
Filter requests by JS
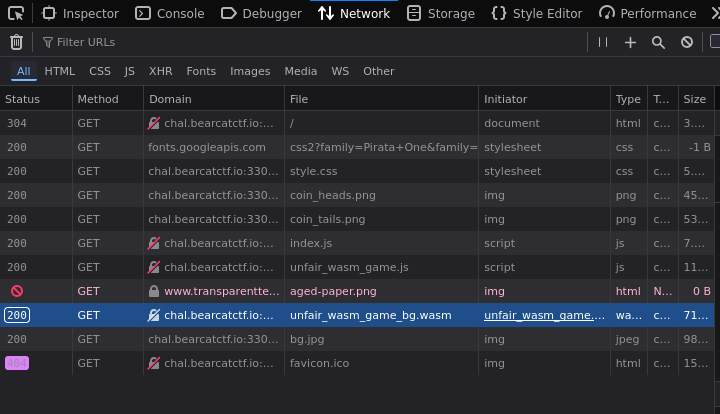click(129, 71)
